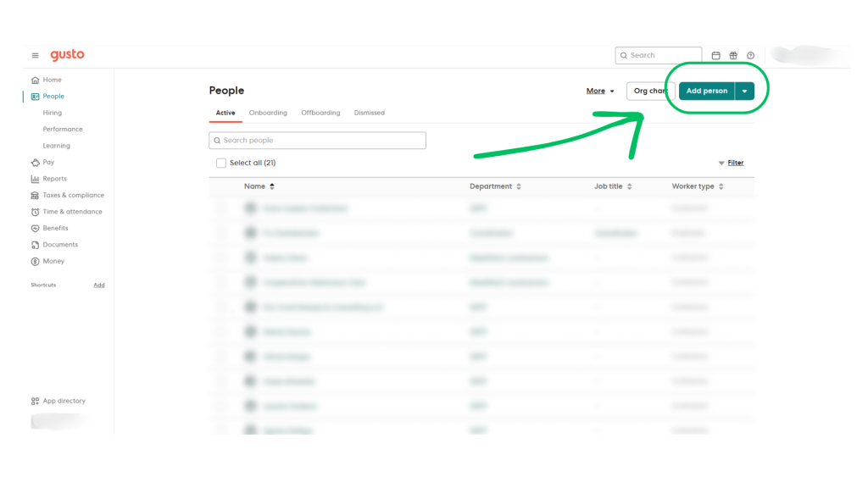Open the gift icon in header

coord(733,56)
